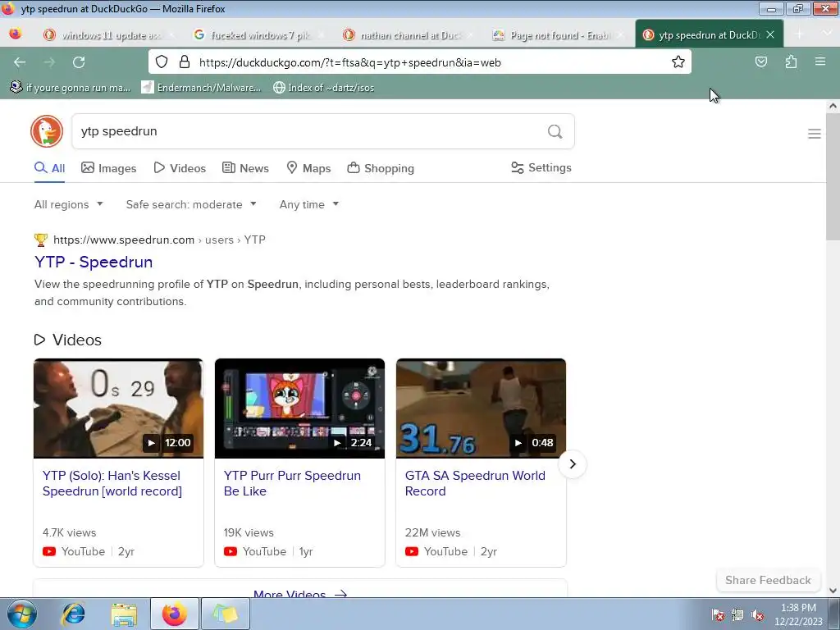Click the muted volume tray icon
840x630 pixels.
coord(757,615)
